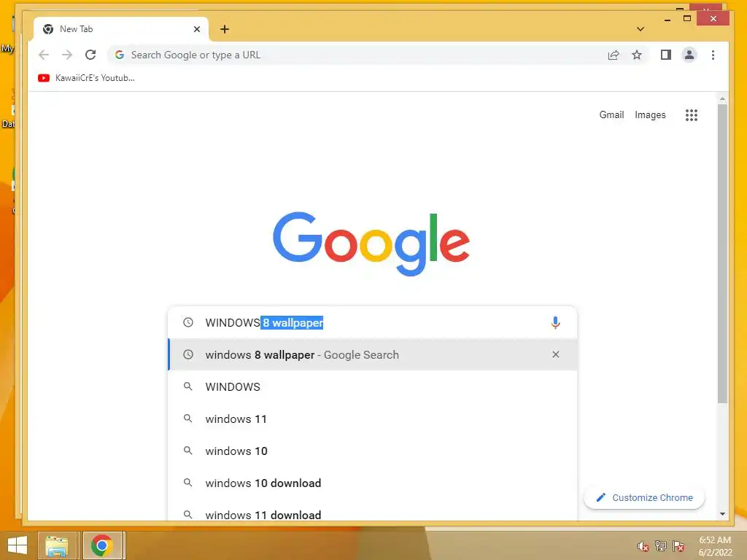The height and width of the screenshot is (560, 747).
Task: Open the Action Center flag icon
Action: (678, 545)
